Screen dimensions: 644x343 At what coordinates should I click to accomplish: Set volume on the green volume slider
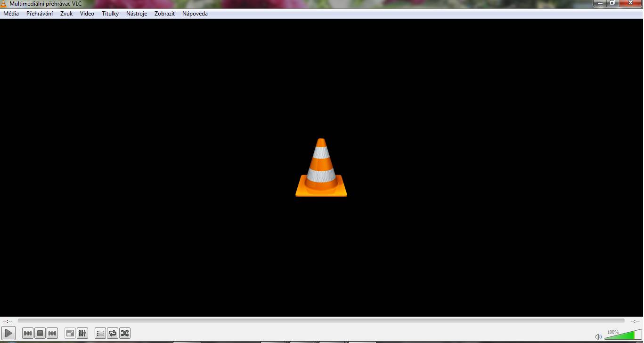(623, 335)
